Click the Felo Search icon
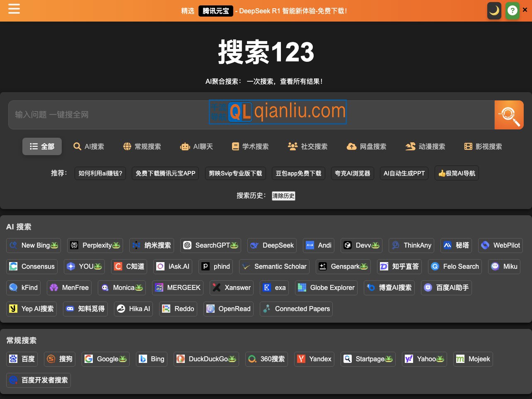Viewport: 532px width, 399px height. tap(455, 267)
